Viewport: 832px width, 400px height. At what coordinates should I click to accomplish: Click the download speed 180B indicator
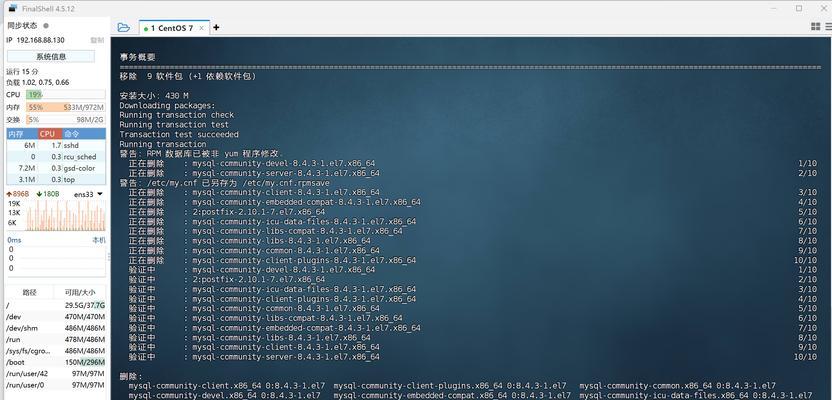click(48, 194)
